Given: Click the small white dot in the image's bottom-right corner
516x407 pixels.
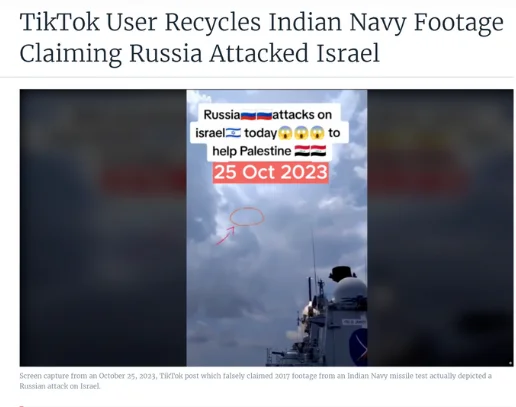Looking at the screenshot, I should (x=510, y=363).
